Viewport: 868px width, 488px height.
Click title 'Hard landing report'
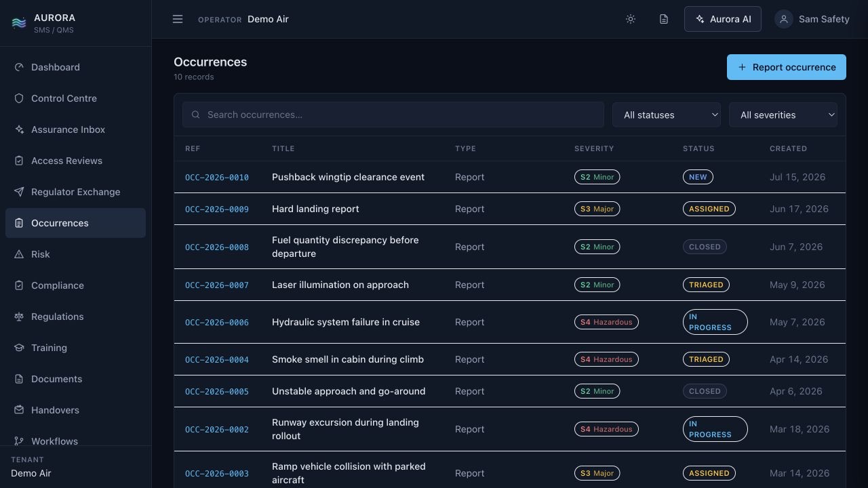point(315,209)
